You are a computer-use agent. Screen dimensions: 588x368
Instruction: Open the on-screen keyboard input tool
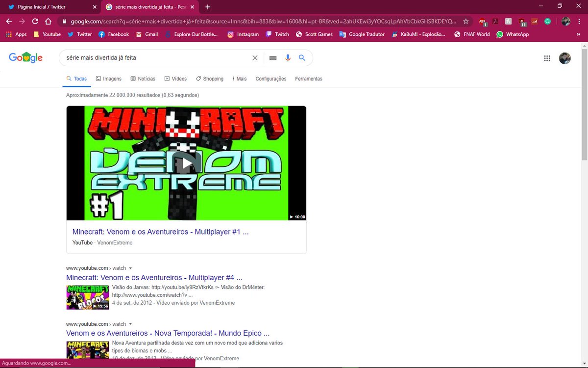(273, 58)
